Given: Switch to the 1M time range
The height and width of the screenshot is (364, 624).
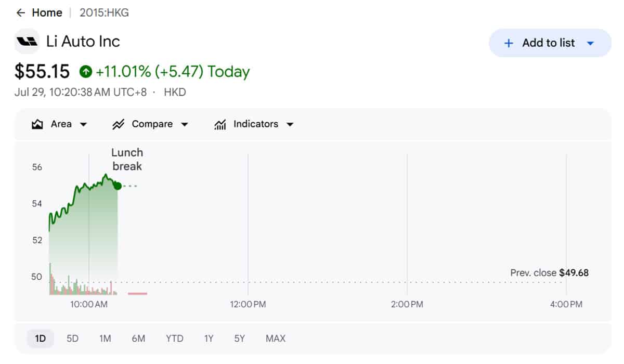Looking at the screenshot, I should 105,339.
